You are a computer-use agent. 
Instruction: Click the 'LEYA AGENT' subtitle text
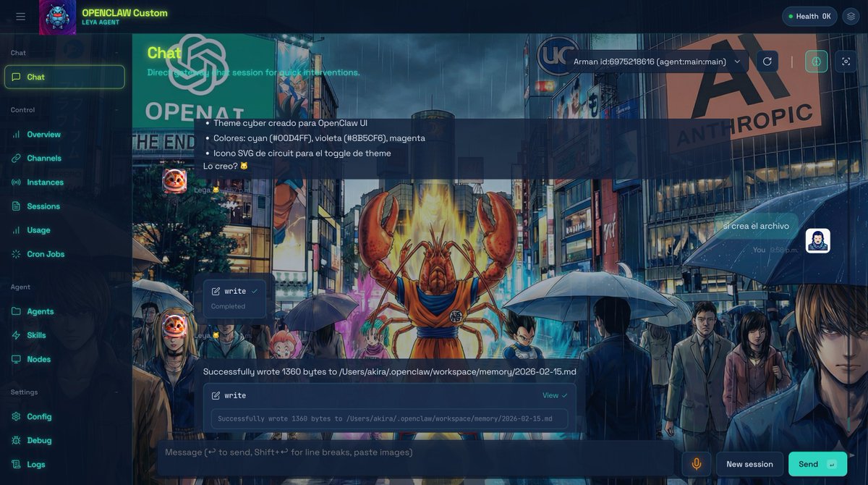(x=101, y=22)
